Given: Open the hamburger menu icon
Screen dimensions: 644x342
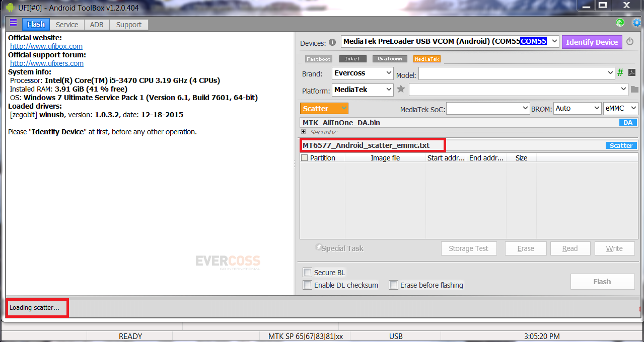Looking at the screenshot, I should click(x=13, y=23).
